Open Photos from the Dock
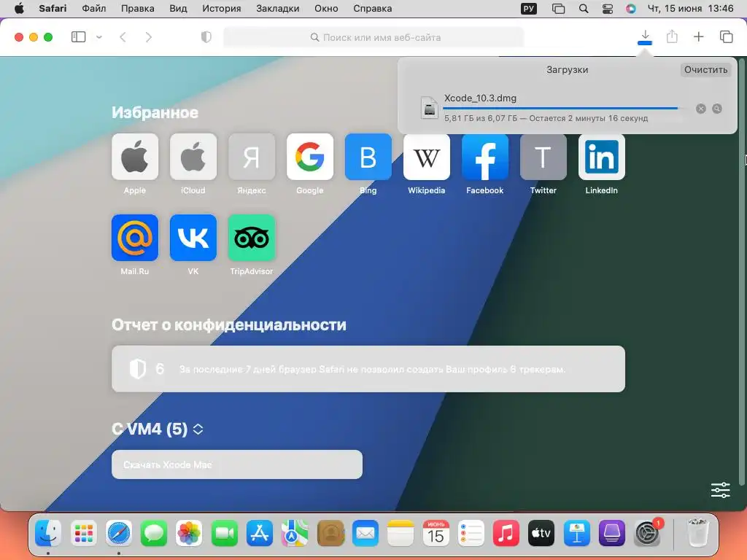This screenshot has height=560, width=747. coord(189,533)
